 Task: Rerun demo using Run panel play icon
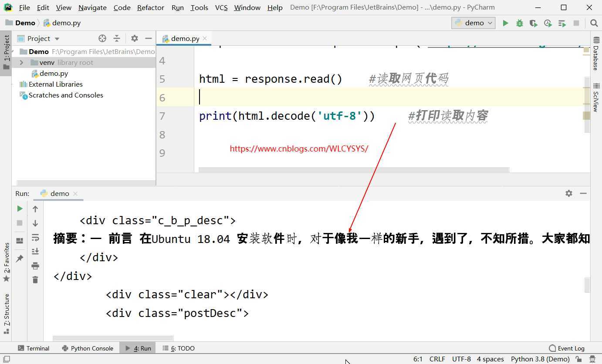pyautogui.click(x=20, y=209)
